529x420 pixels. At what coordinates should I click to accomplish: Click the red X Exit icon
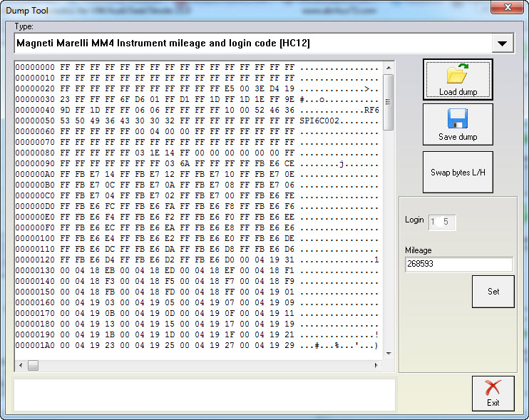(x=493, y=387)
